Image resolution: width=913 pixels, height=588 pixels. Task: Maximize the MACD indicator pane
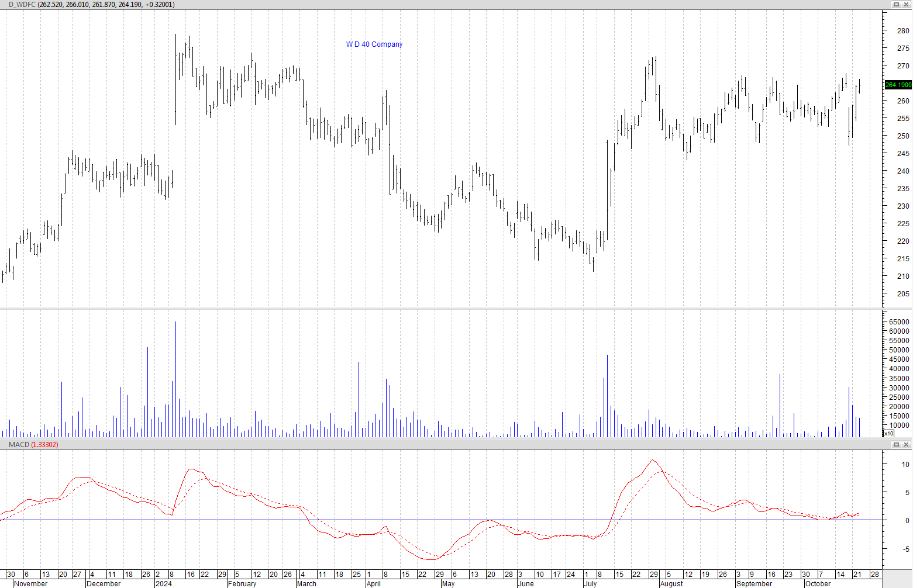tap(896, 445)
